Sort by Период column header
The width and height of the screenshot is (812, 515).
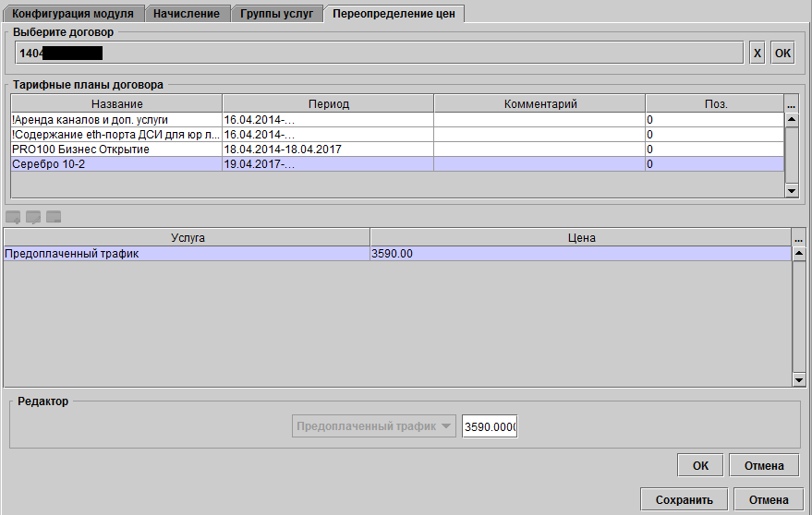pos(328,104)
